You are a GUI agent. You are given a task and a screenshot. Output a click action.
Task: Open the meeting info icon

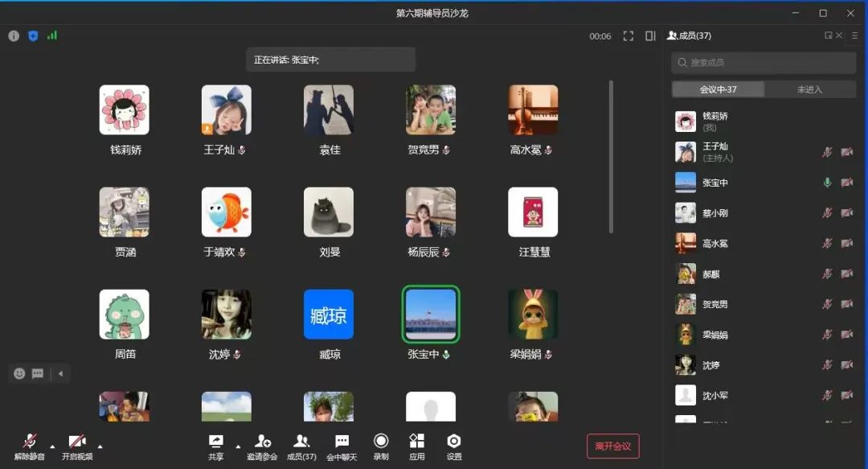click(x=14, y=36)
